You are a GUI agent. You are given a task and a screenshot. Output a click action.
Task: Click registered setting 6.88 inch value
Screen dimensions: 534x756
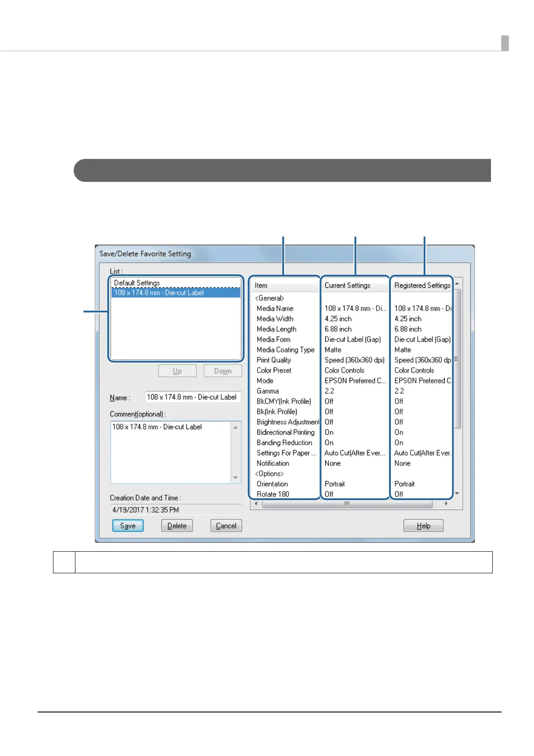point(408,329)
